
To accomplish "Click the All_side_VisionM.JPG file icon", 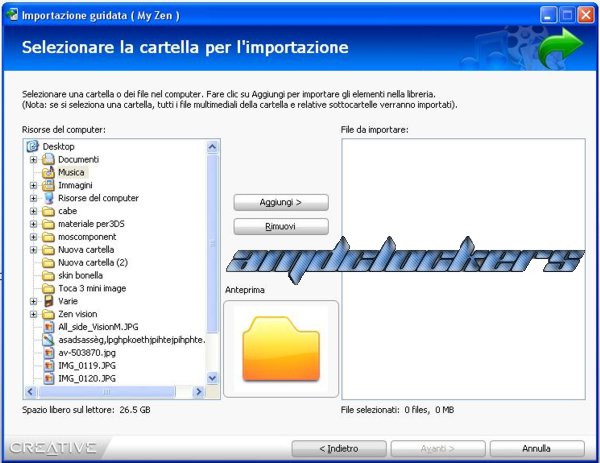I will 47,327.
